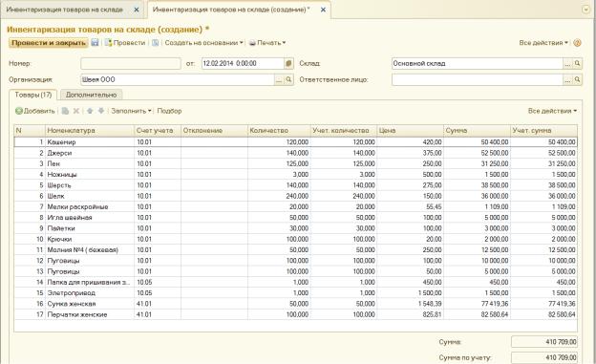The width and height of the screenshot is (596, 364).
Task: Select the Шелк row
Action: pyautogui.click(x=296, y=196)
